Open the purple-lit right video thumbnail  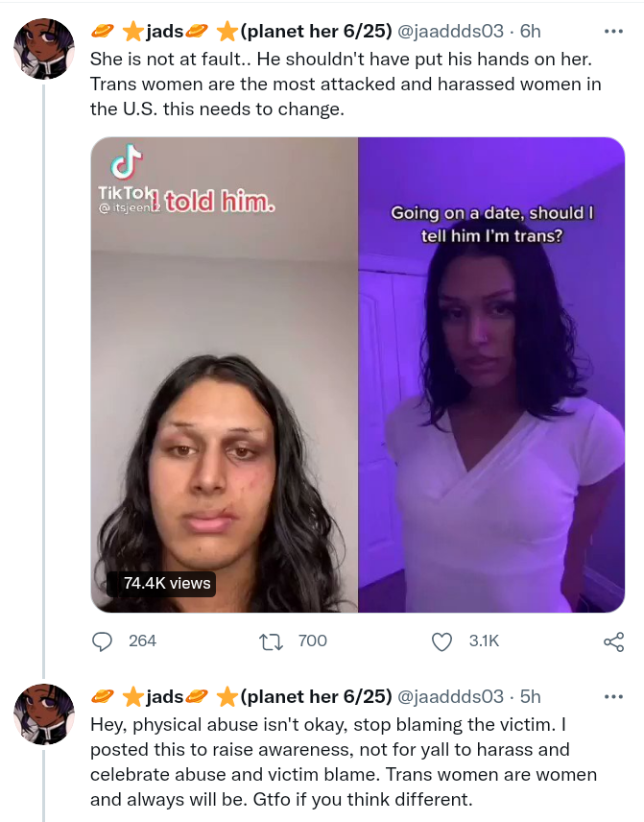(491, 375)
